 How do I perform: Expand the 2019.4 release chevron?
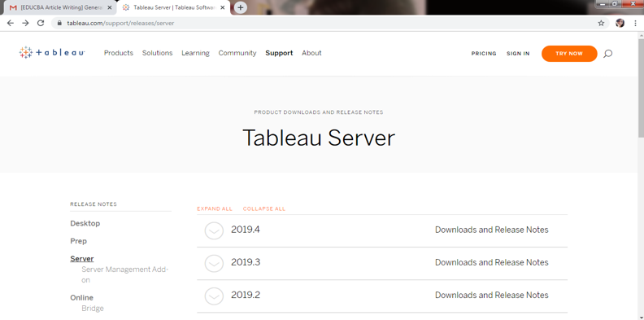point(214,230)
